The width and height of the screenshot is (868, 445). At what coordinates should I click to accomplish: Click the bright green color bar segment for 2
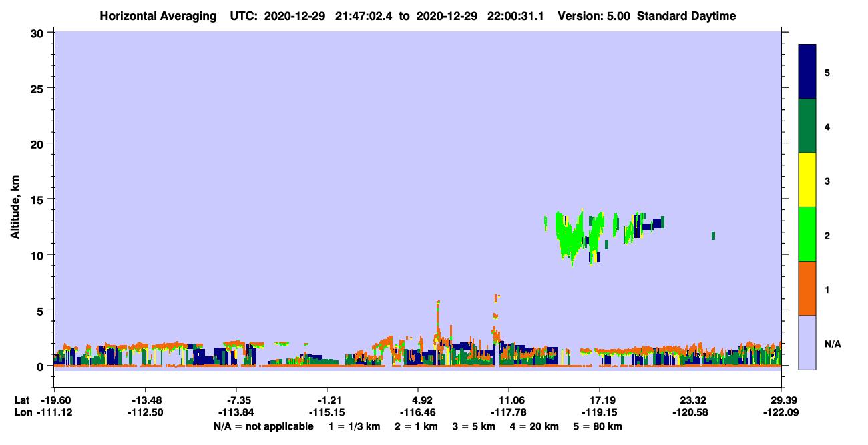pyautogui.click(x=807, y=234)
